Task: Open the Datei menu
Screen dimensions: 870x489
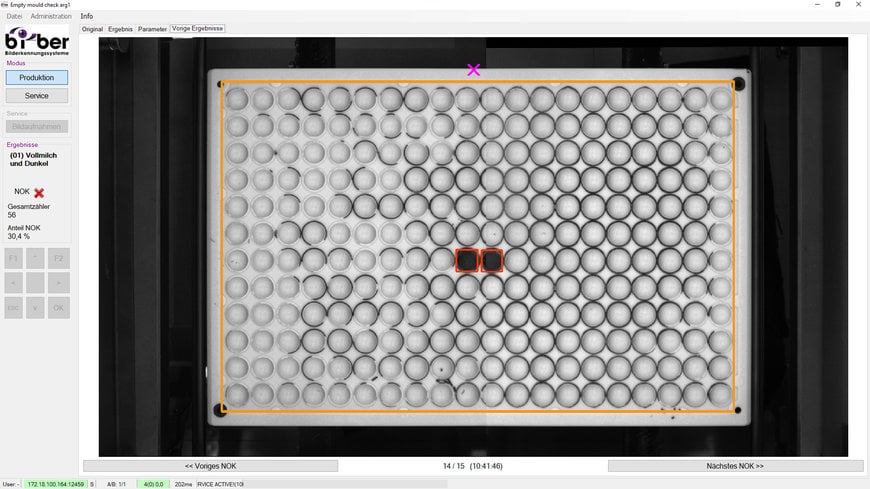Action: pos(14,16)
